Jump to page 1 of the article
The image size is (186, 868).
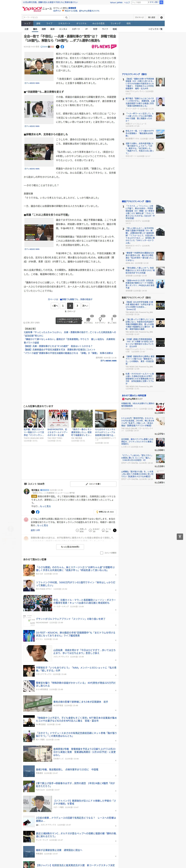pos(62,306)
